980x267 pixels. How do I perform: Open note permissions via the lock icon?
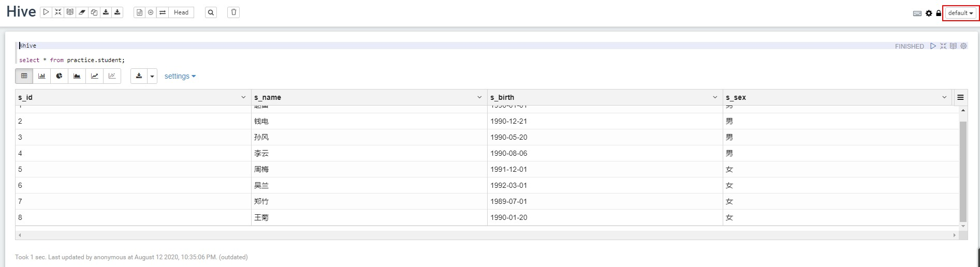coord(939,13)
